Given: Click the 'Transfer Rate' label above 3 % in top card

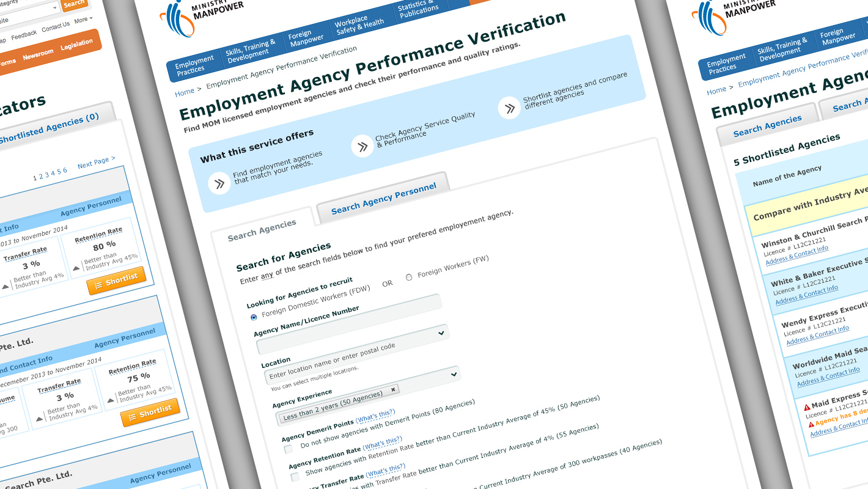Looking at the screenshot, I should click(x=25, y=254).
